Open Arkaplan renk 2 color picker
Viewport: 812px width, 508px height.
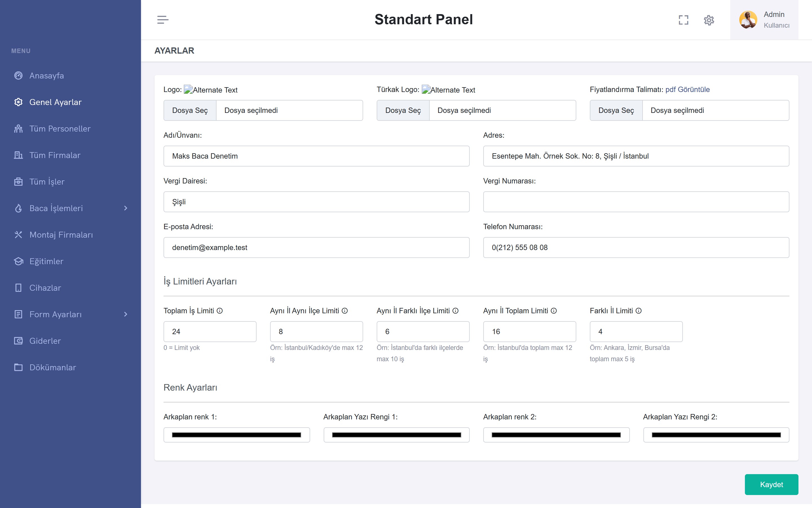556,435
